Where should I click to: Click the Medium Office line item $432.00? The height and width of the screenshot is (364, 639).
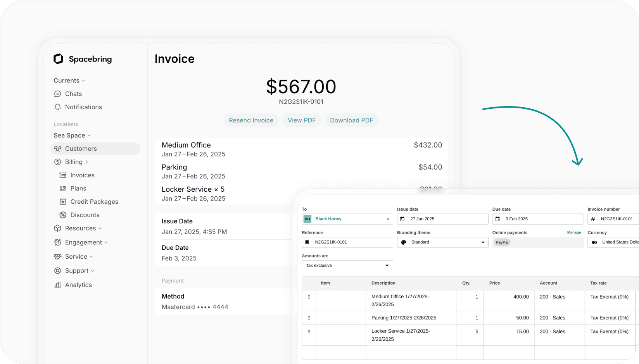[428, 145]
